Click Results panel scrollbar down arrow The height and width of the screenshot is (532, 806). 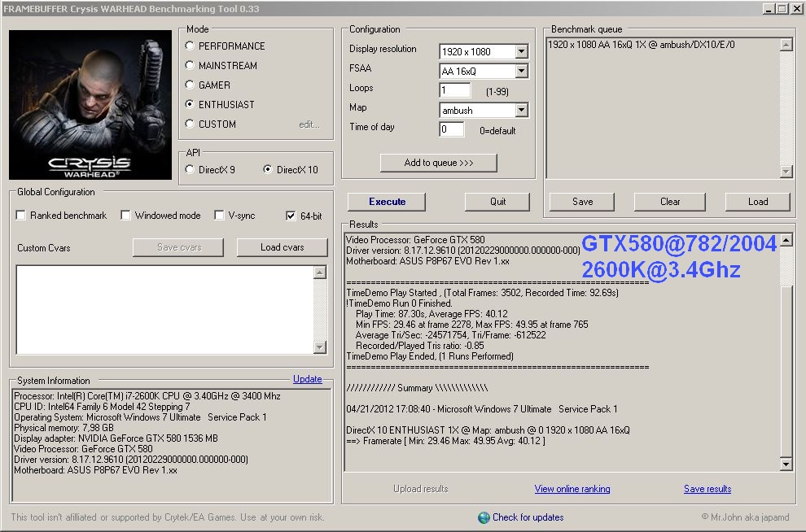[x=786, y=464]
